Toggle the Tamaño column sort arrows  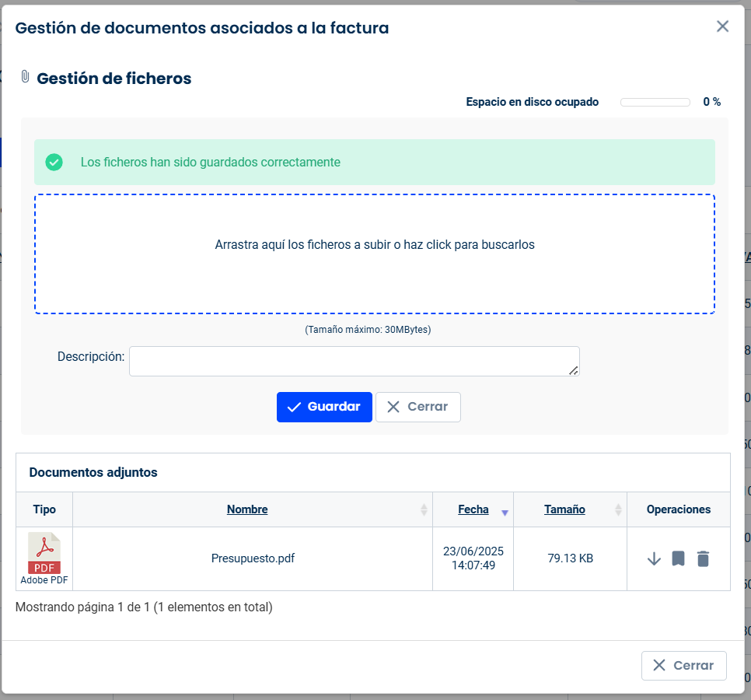pyautogui.click(x=618, y=509)
